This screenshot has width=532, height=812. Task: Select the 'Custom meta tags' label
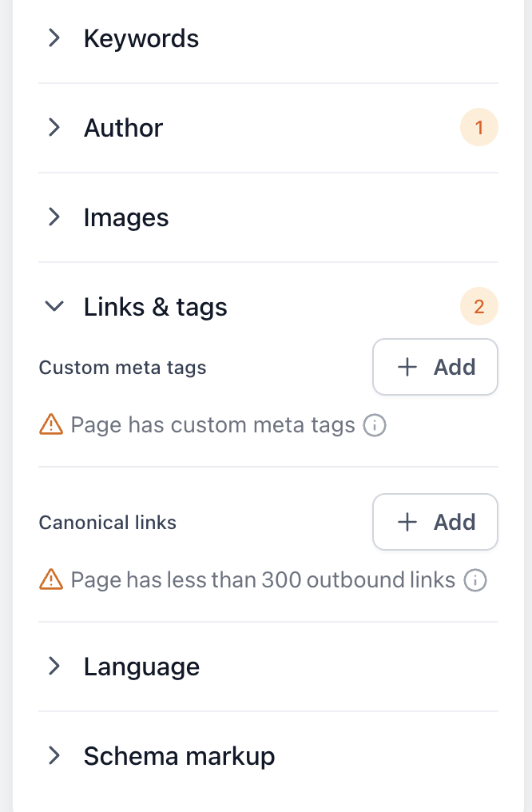click(x=122, y=368)
